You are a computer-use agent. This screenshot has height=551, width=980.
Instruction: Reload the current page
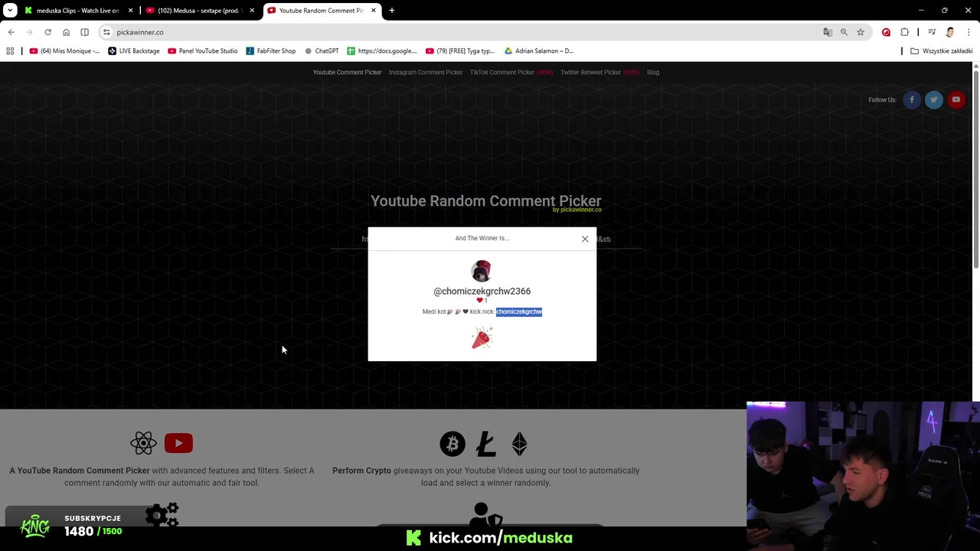tap(47, 32)
